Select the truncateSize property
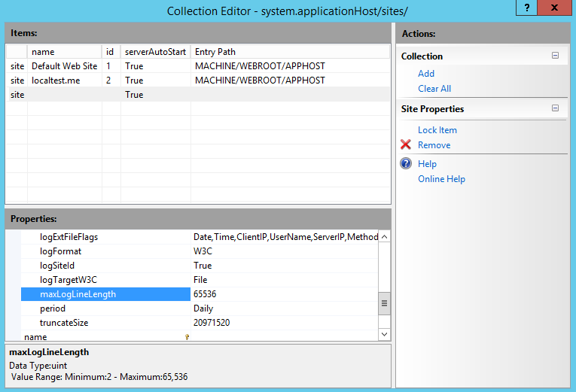Screen dimensions: 576x392 105,323
